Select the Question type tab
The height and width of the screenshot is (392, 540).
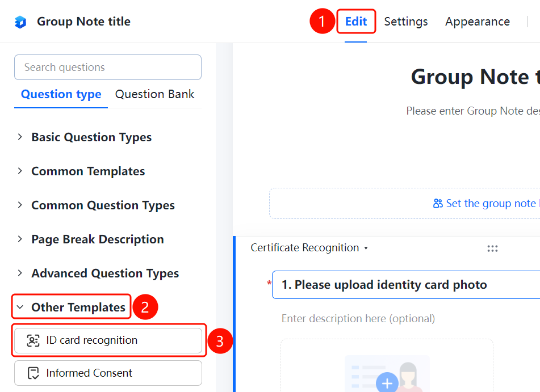tap(61, 94)
